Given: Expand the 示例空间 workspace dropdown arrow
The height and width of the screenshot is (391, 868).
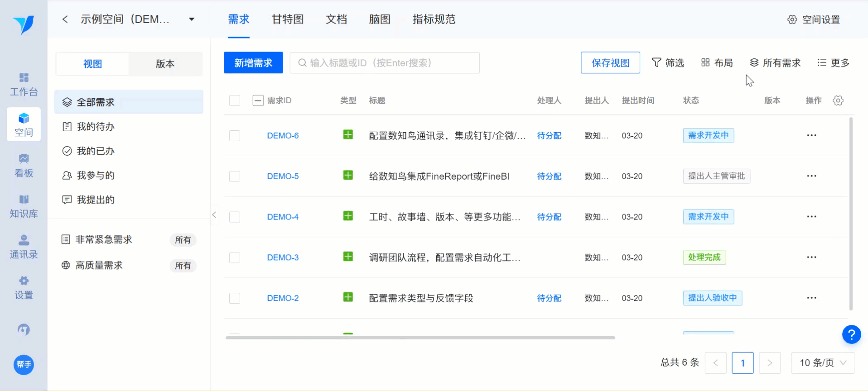Looking at the screenshot, I should tap(192, 19).
